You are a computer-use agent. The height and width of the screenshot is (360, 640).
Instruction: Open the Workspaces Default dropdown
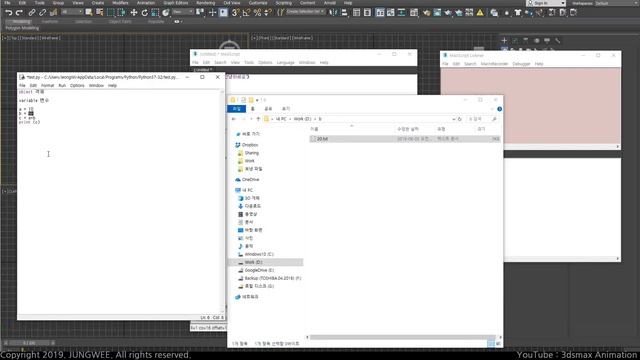[616, 3]
